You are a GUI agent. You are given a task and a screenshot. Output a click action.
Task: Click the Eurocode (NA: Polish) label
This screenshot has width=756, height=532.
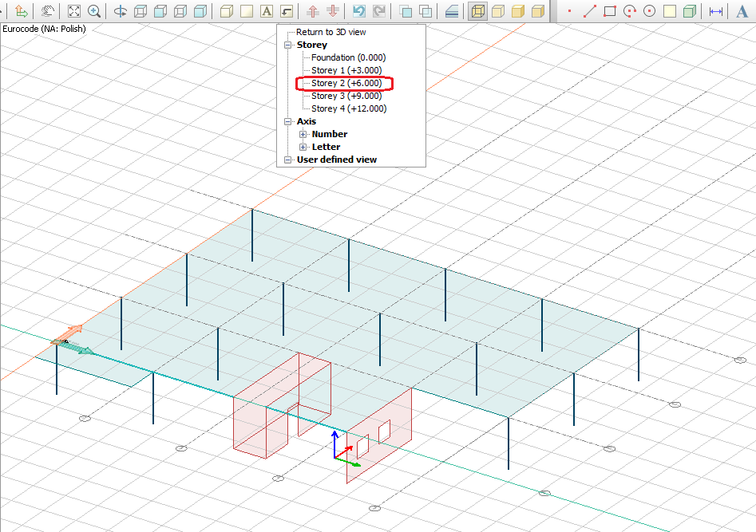(x=45, y=29)
